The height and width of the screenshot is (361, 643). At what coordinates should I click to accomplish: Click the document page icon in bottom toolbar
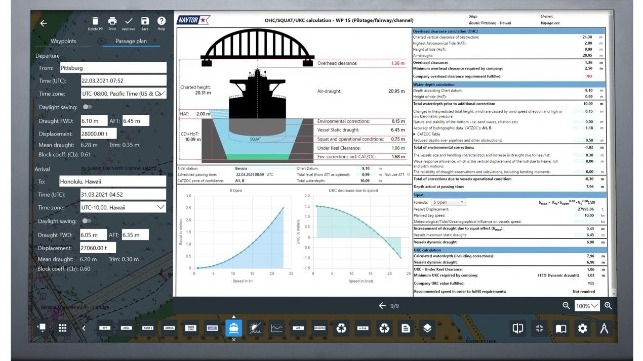[406, 328]
